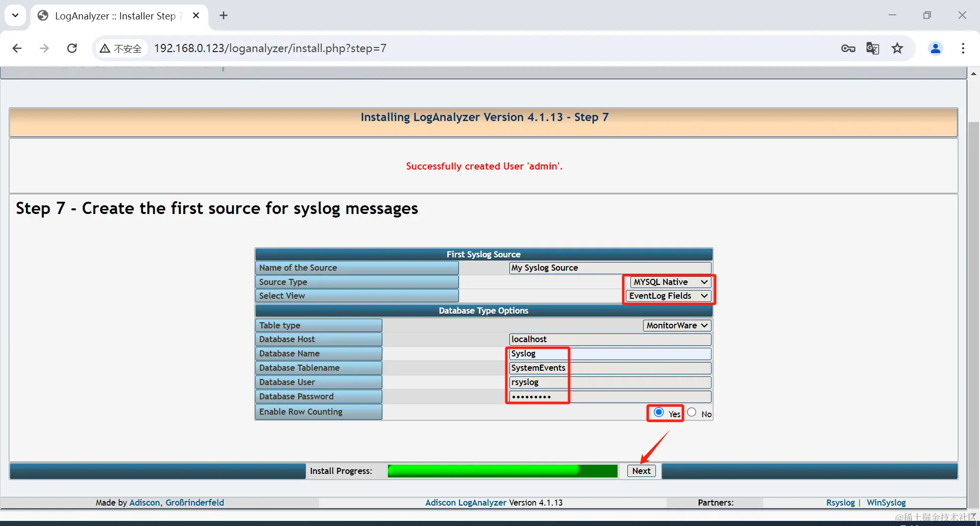The height and width of the screenshot is (526, 980).
Task: Click the 'Install Progress:' label
Action: 341,471
